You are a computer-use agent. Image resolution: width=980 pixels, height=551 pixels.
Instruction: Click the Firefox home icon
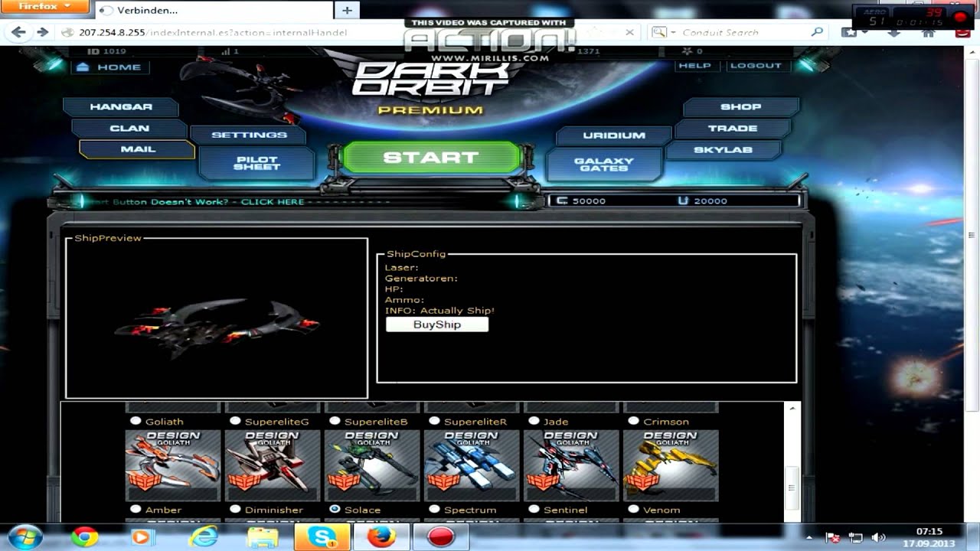928,33
